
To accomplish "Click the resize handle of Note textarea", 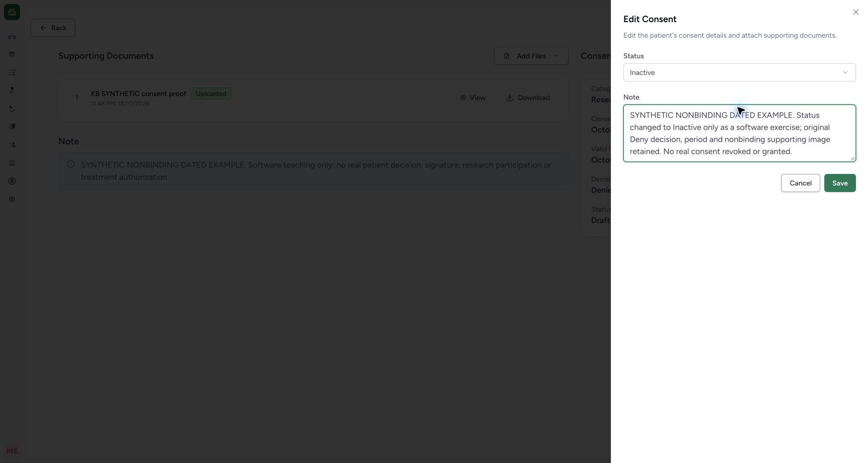I will pos(852,158).
